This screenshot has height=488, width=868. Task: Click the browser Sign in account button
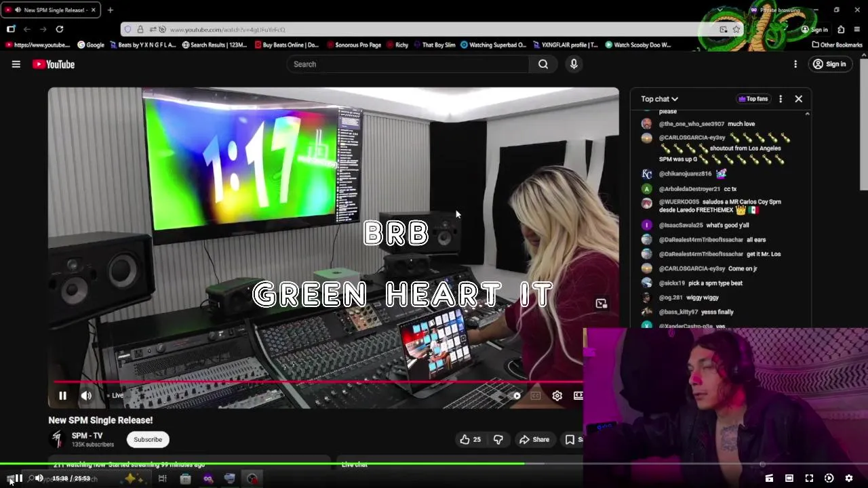point(814,29)
